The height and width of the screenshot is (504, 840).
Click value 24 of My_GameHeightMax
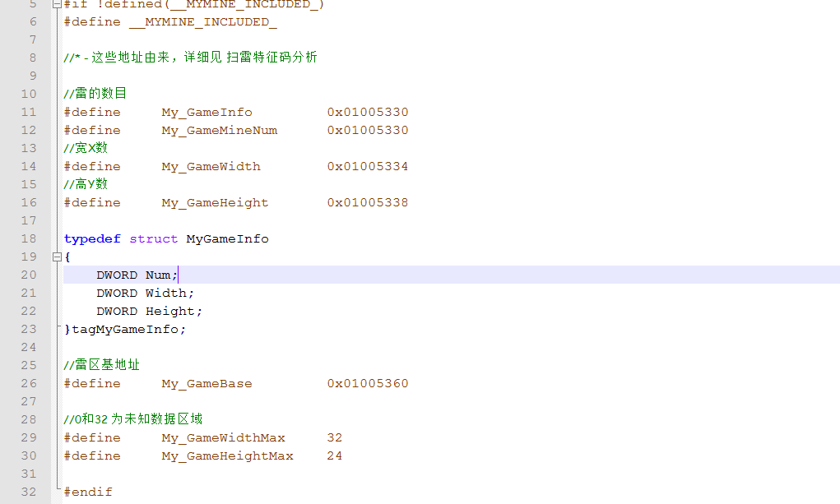pyautogui.click(x=334, y=455)
